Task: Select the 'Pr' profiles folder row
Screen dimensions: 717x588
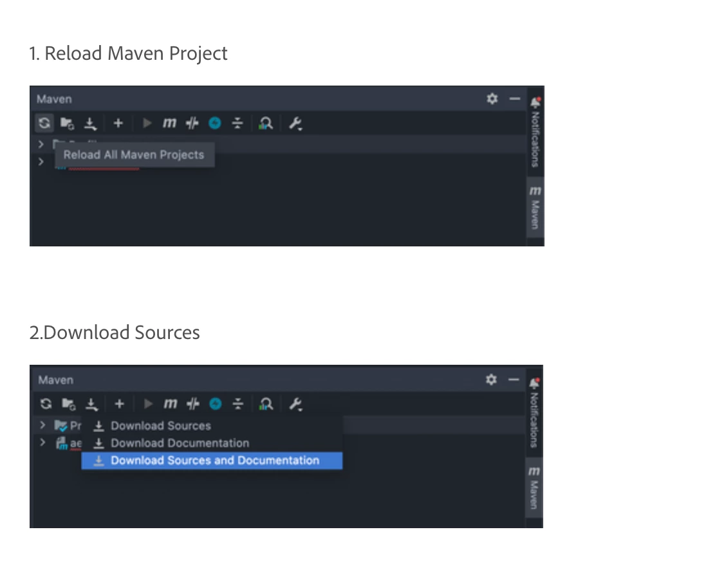Action: [67, 426]
